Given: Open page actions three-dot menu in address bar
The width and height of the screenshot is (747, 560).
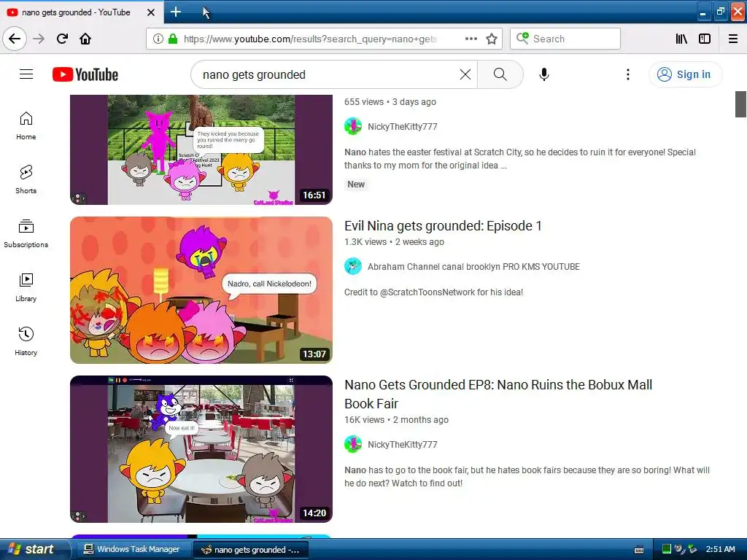Looking at the screenshot, I should point(471,39).
